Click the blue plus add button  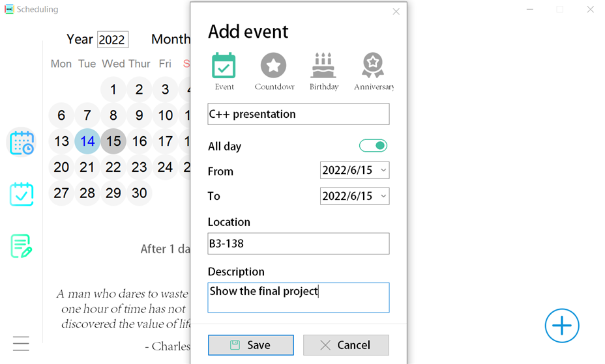click(x=562, y=326)
